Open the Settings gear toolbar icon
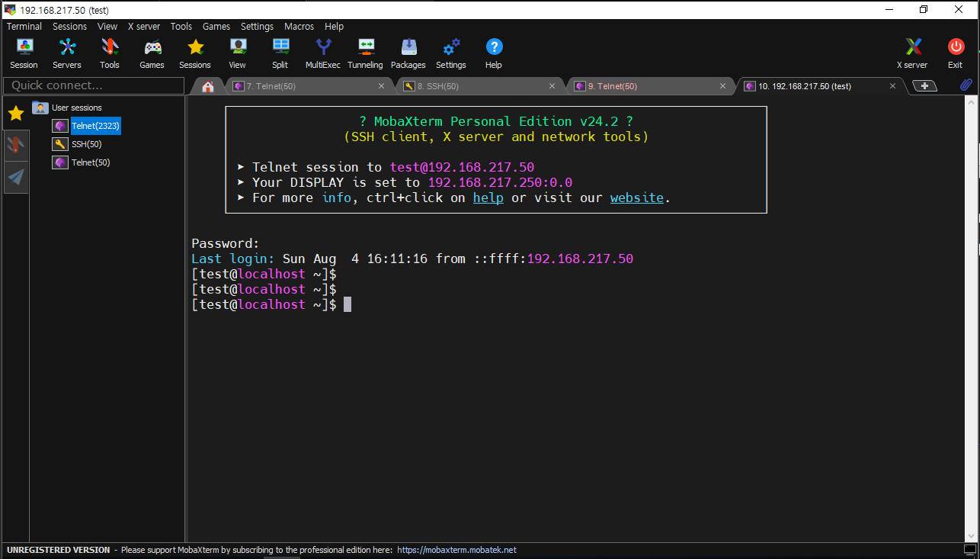 pyautogui.click(x=451, y=54)
